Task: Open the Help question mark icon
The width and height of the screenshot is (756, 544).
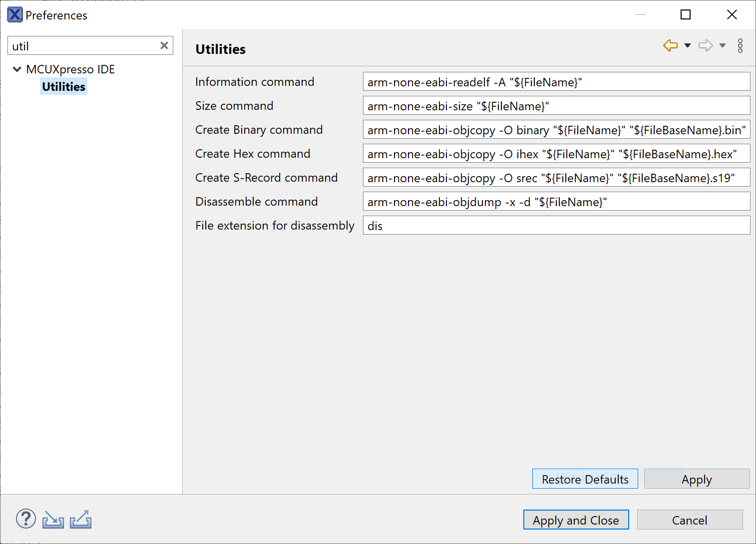Action: pyautogui.click(x=26, y=519)
